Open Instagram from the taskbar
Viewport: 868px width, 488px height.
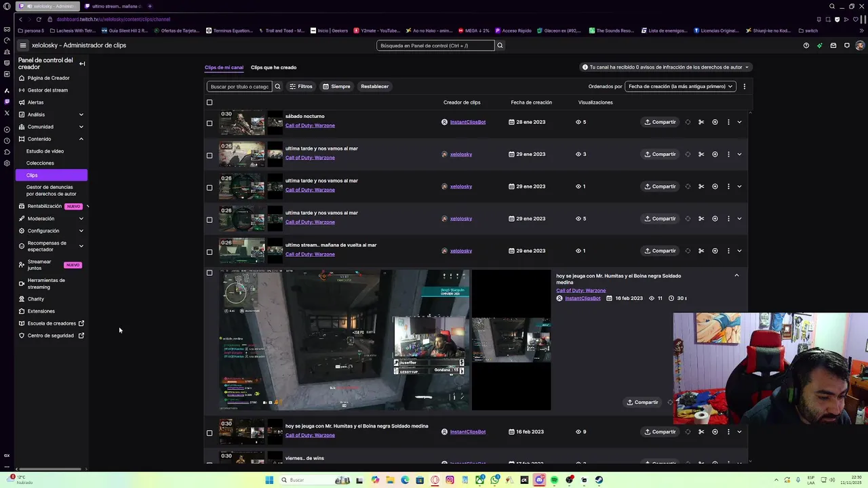coord(450,480)
